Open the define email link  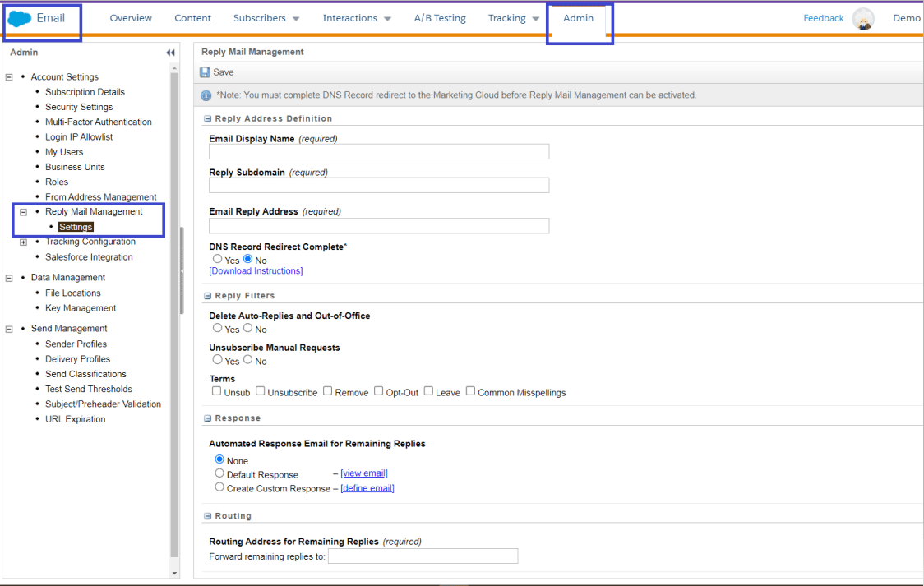pyautogui.click(x=367, y=488)
